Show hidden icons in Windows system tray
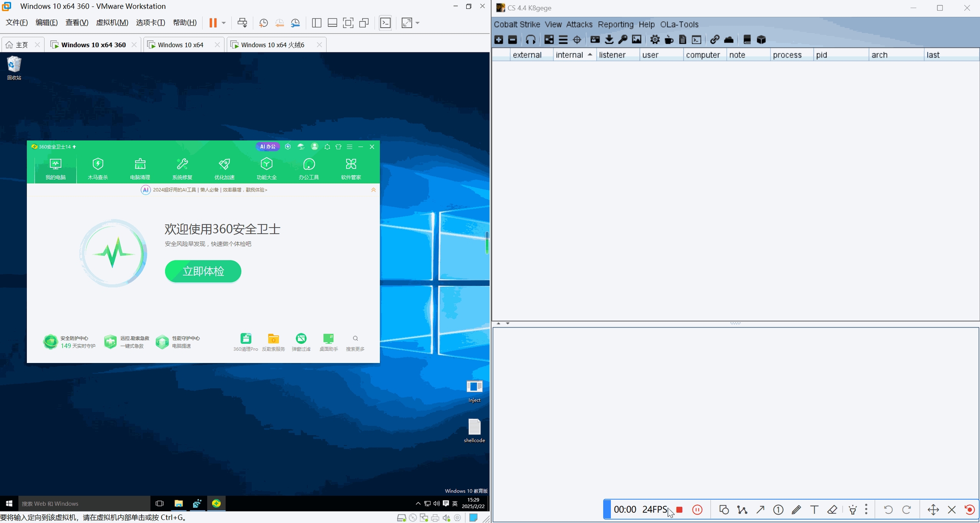 (x=418, y=503)
